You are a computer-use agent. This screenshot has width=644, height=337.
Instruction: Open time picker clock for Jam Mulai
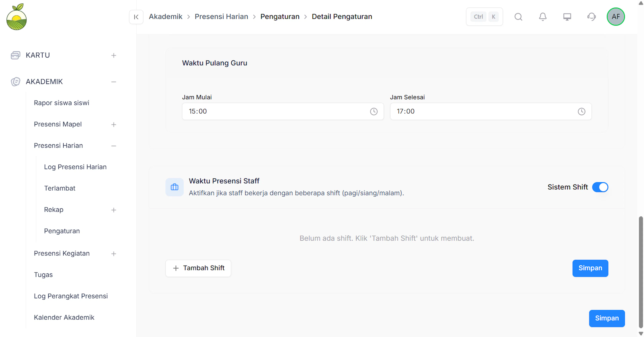373,111
